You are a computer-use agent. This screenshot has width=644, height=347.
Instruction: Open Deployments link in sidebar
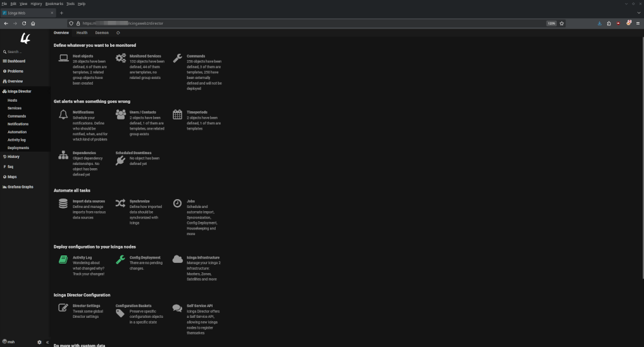[18, 148]
